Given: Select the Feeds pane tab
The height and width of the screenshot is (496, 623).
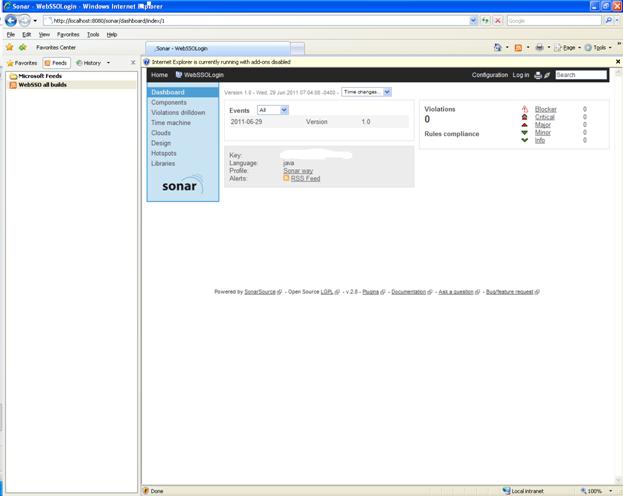Looking at the screenshot, I should (x=56, y=63).
